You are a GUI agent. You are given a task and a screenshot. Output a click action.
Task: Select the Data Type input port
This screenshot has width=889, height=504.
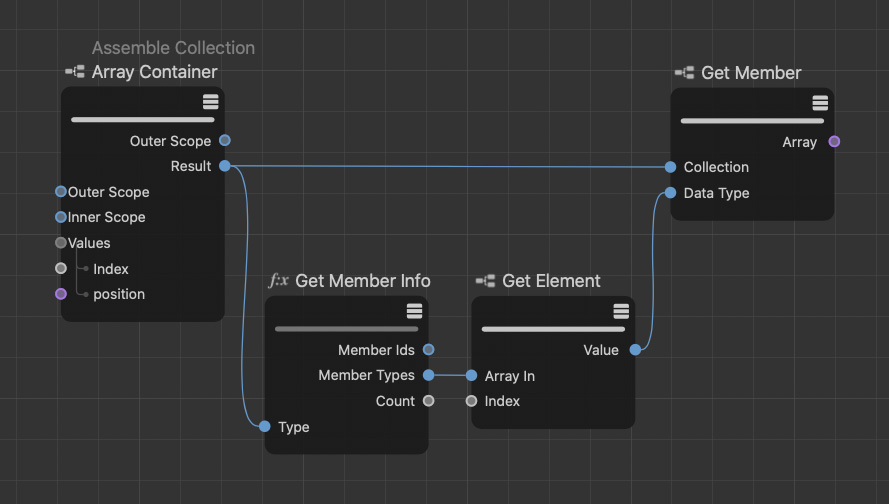click(670, 193)
